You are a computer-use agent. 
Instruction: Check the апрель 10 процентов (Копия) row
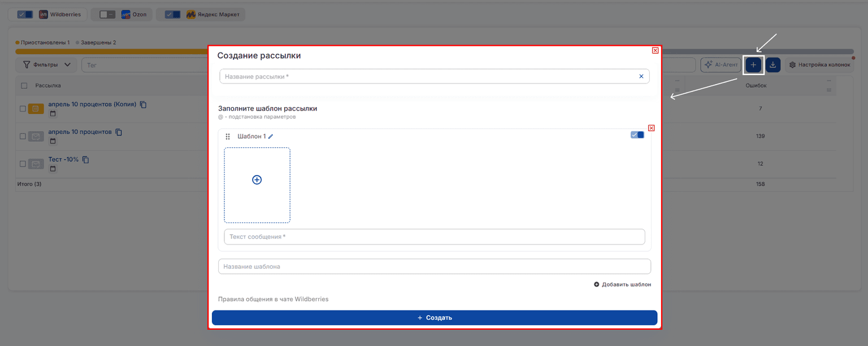[x=23, y=108]
